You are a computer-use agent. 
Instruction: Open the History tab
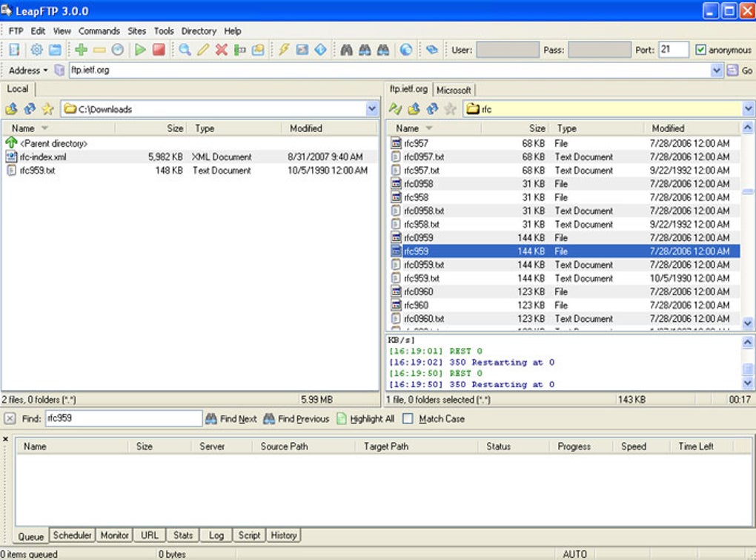283,536
